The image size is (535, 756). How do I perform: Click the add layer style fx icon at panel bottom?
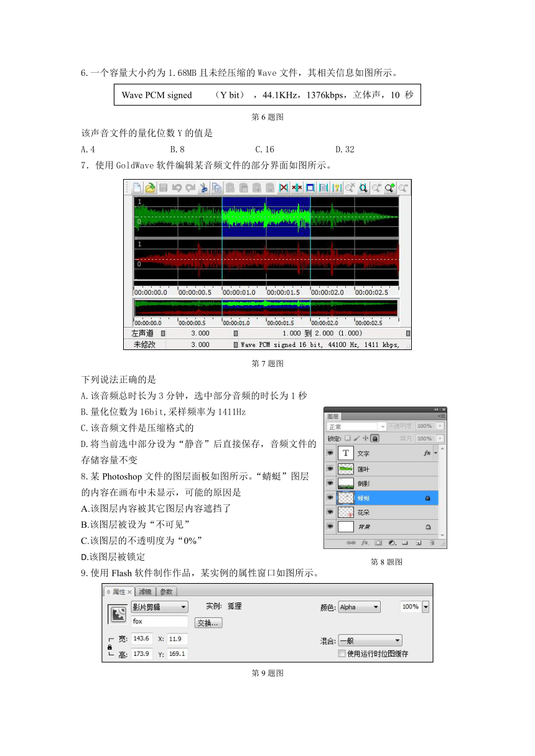[x=365, y=543]
